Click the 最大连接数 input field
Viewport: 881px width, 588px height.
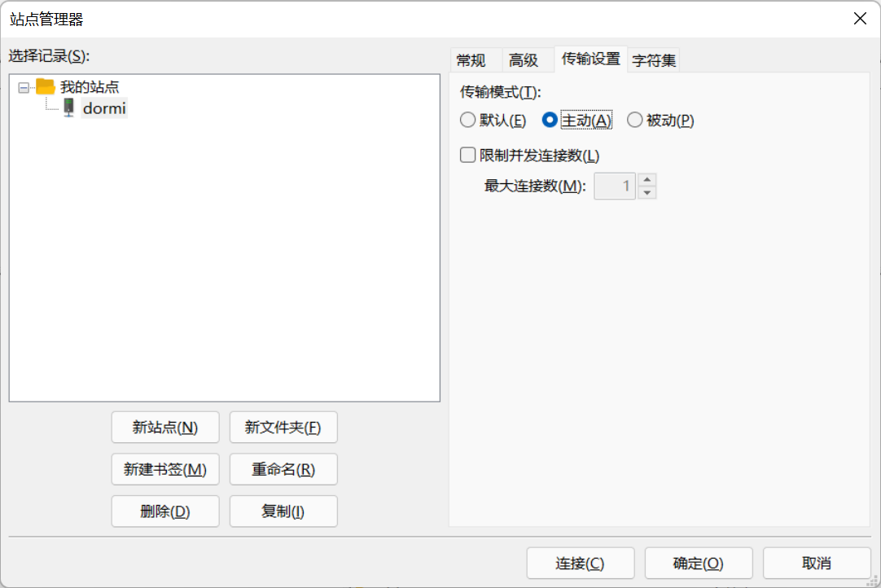coord(615,186)
